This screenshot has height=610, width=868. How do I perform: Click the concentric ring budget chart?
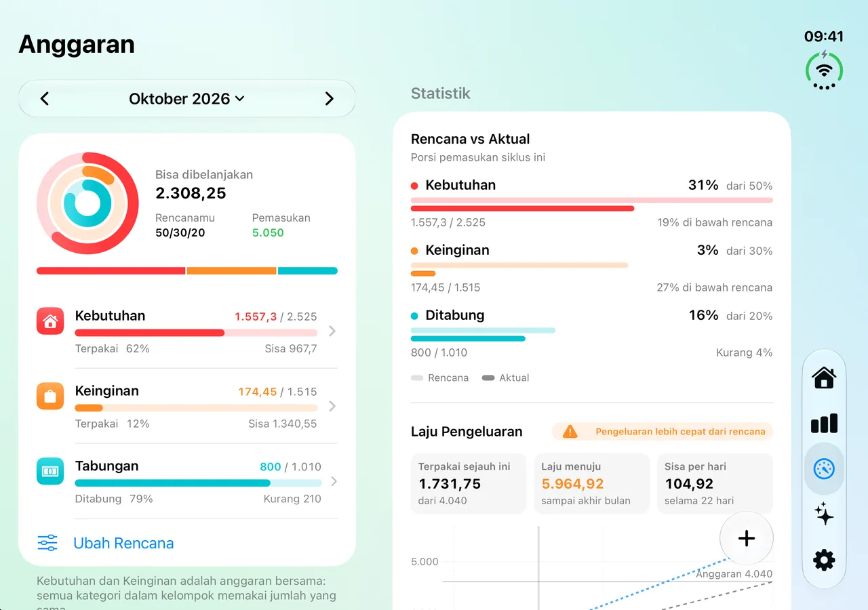coord(87,203)
